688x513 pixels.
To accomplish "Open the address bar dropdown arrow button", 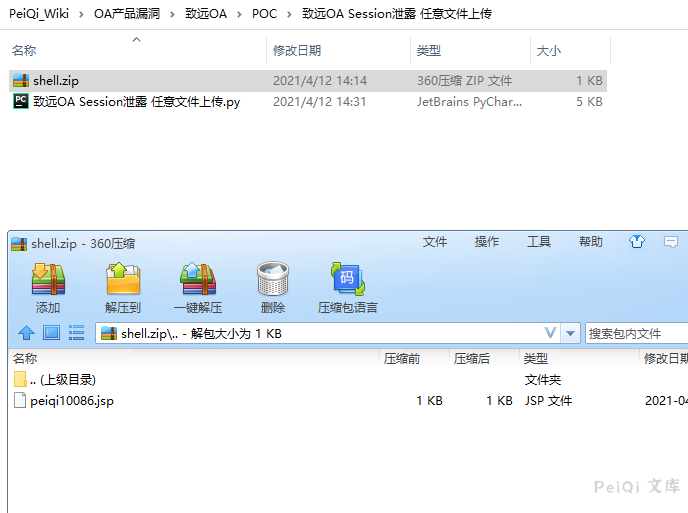I will [x=570, y=333].
